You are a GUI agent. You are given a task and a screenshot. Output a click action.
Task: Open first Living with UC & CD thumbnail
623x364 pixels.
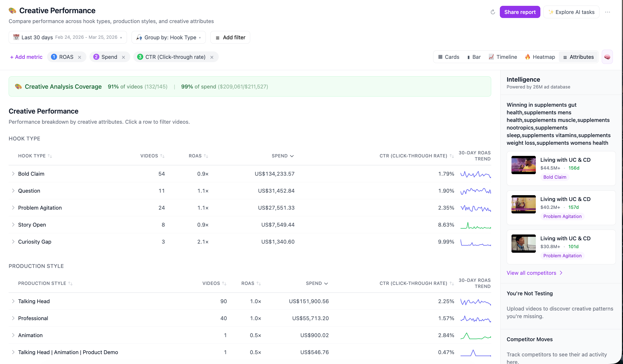click(523, 165)
